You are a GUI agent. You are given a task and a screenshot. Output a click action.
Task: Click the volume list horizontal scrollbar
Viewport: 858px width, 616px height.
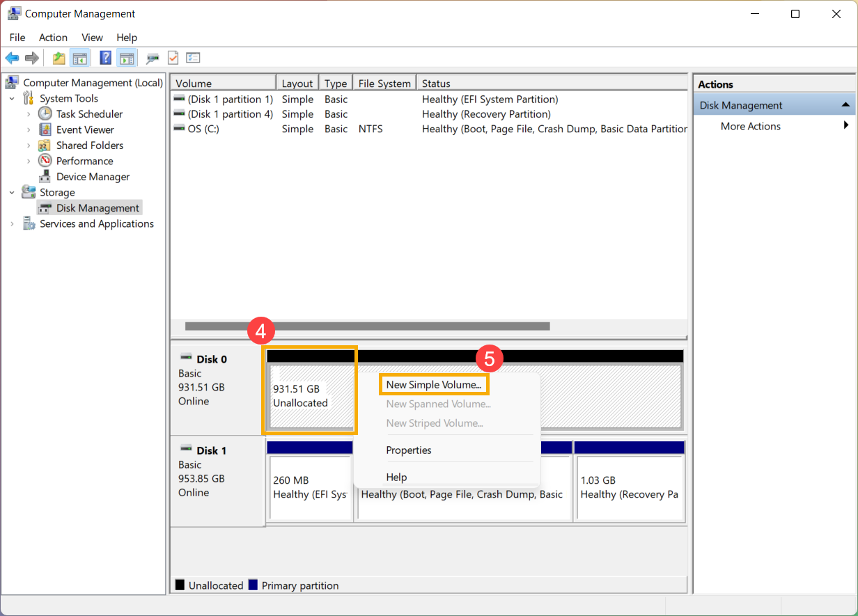tap(367, 326)
